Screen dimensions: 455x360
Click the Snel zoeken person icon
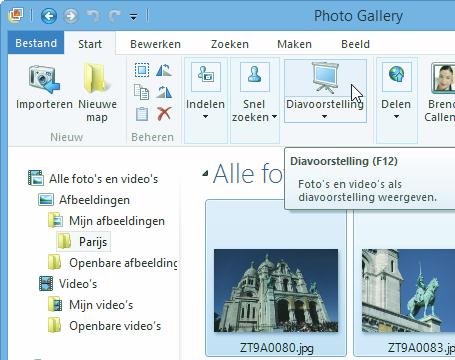[x=255, y=77]
